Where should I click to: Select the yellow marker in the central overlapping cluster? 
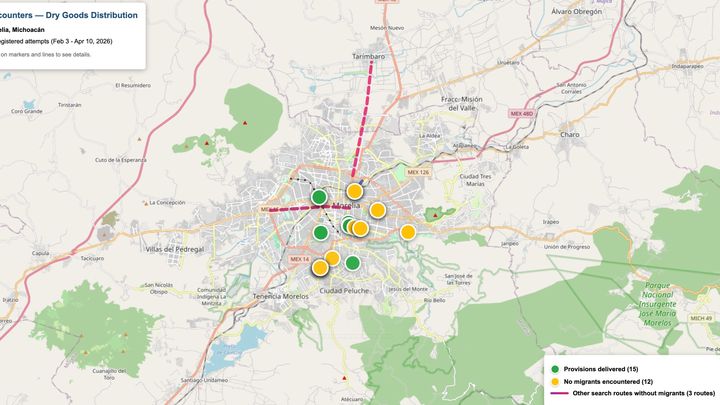coord(360,228)
